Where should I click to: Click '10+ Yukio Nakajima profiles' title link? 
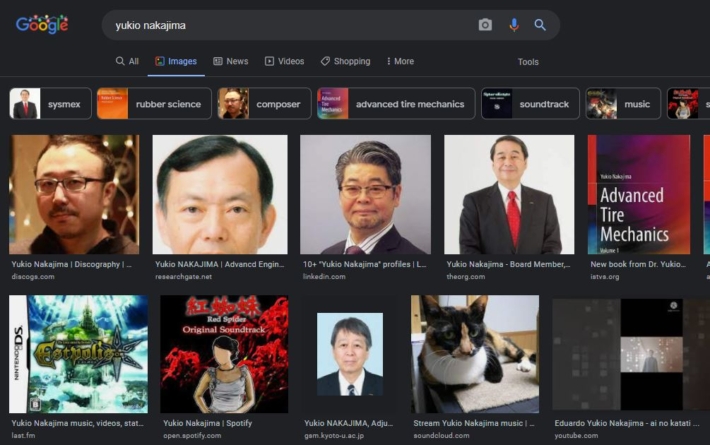pyautogui.click(x=365, y=264)
